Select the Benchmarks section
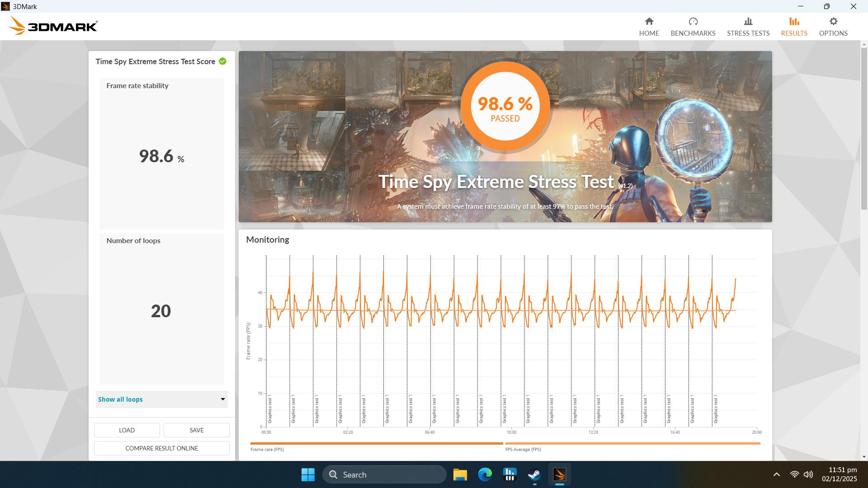This screenshot has width=868, height=488. pos(693,26)
